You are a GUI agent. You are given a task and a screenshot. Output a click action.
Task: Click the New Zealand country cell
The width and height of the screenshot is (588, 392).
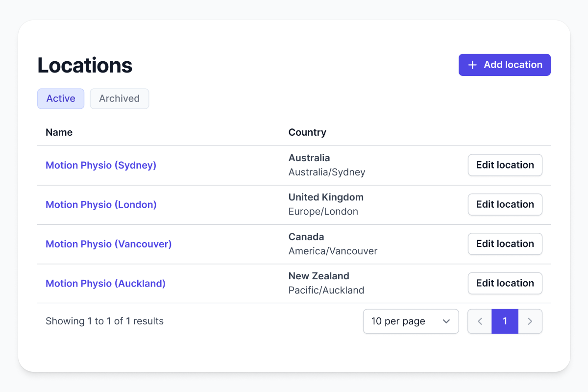[x=318, y=276]
